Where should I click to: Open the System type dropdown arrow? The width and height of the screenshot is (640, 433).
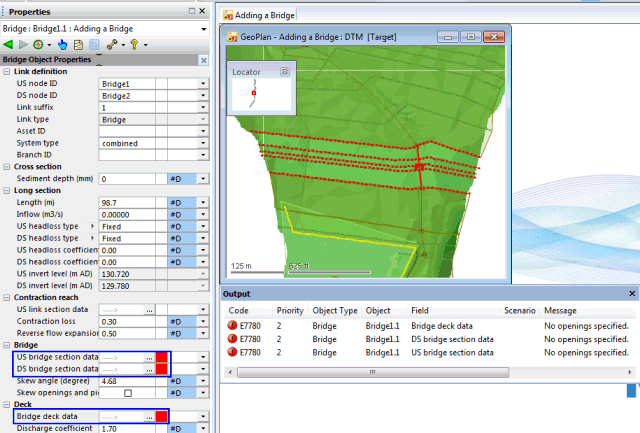(203, 143)
